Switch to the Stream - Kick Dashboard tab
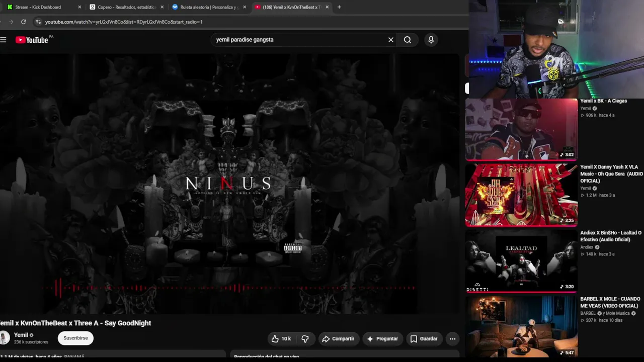Viewport: 644px width, 362px height. click(43, 7)
